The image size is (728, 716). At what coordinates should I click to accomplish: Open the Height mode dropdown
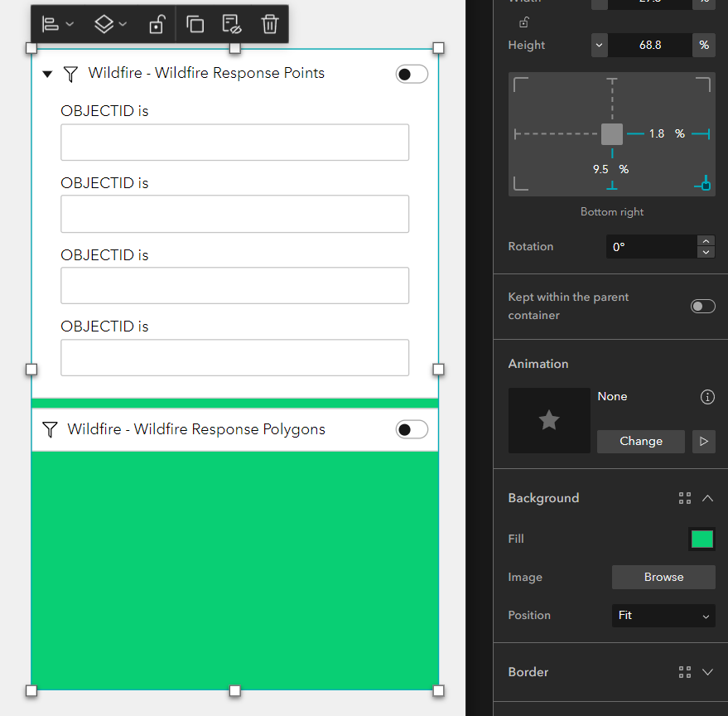(x=599, y=45)
